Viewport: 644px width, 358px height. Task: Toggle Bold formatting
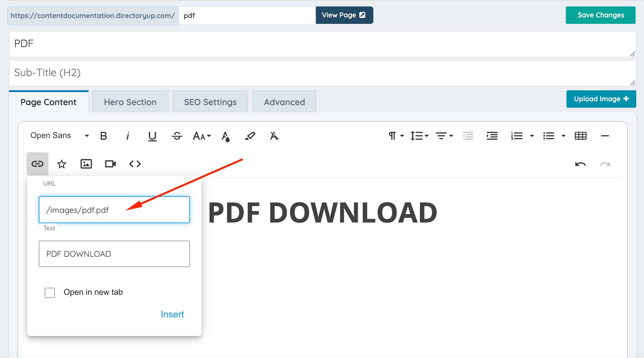coord(103,136)
